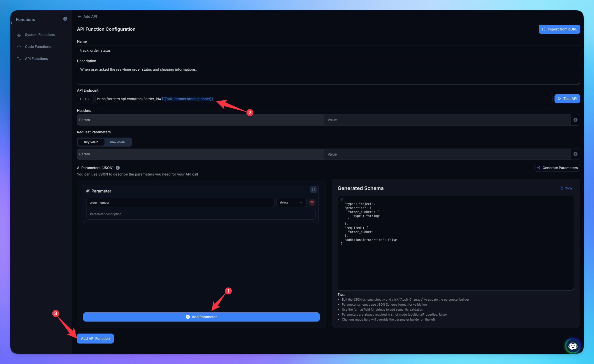The height and width of the screenshot is (364, 594).
Task: Click the 'Generated Schema' title
Action: [x=360, y=188]
